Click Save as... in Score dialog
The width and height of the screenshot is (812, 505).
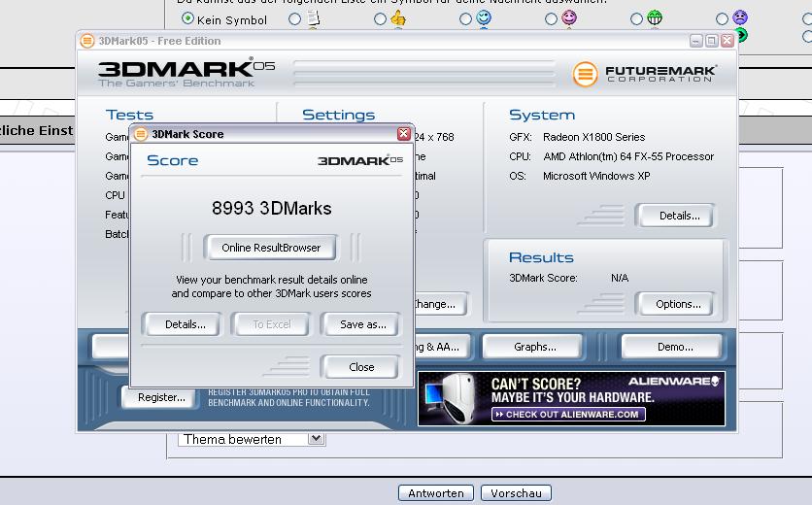[x=362, y=324]
